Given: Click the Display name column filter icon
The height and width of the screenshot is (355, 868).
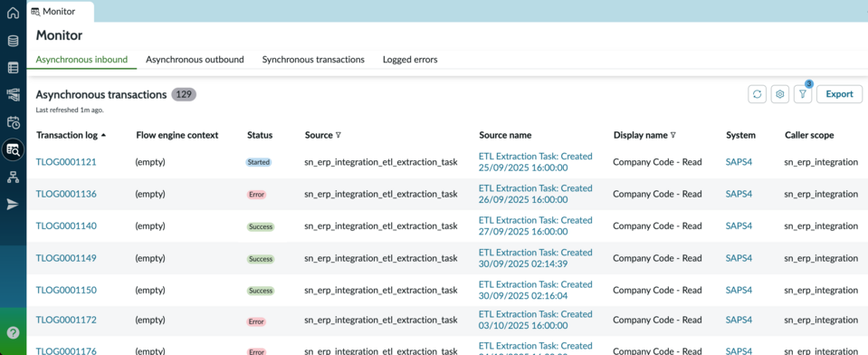Looking at the screenshot, I should click(673, 135).
